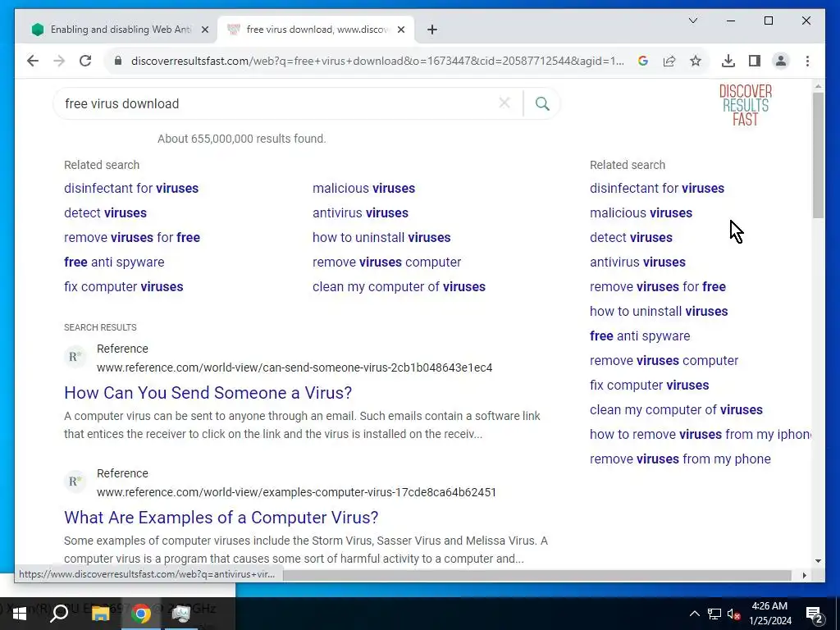Open left 'free anti spyware' link
The height and width of the screenshot is (630, 840).
click(x=114, y=262)
